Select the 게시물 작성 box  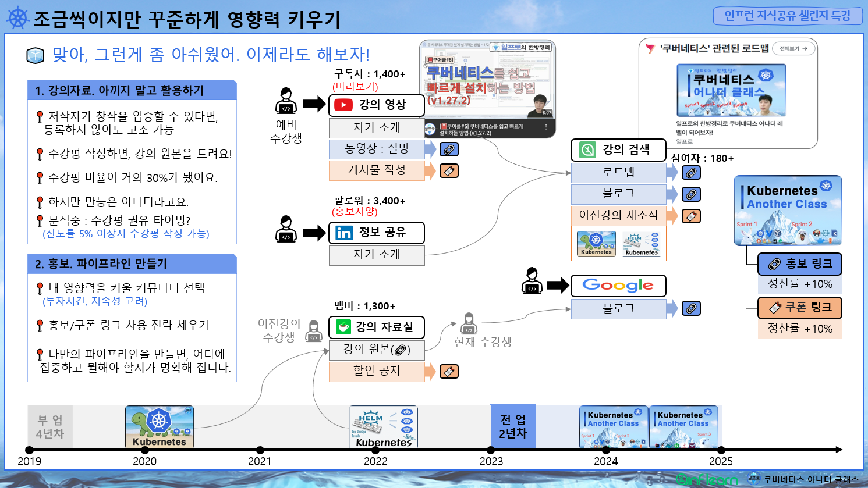click(x=377, y=170)
